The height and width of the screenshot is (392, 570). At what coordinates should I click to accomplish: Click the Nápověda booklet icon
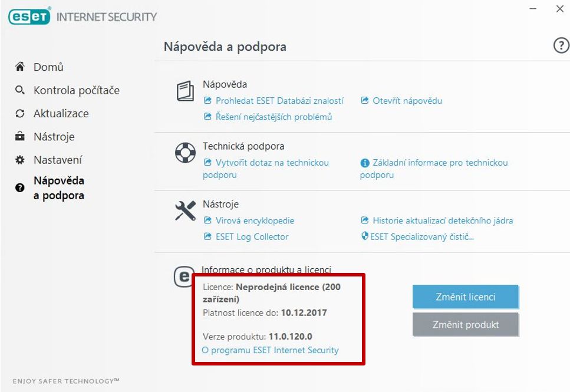(186, 91)
